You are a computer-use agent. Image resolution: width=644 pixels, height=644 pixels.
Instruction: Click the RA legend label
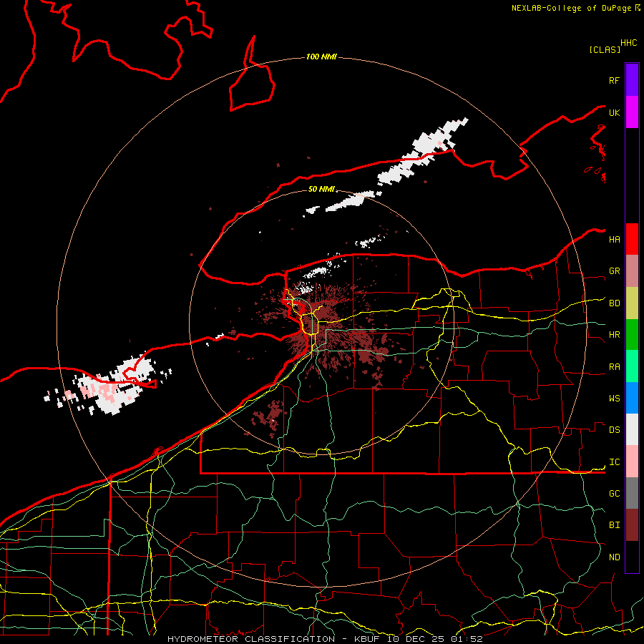[x=614, y=367]
